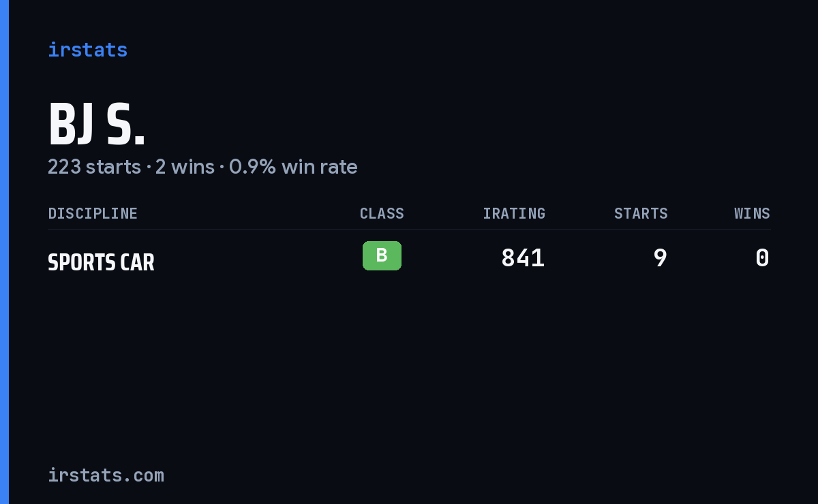Sort by the DISCIPLINE column header
The image size is (818, 504).
(x=93, y=214)
